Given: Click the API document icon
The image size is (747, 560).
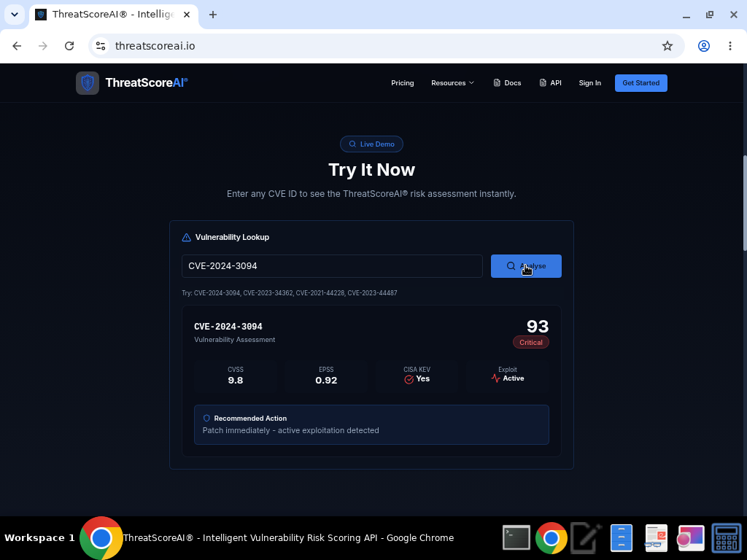Looking at the screenshot, I should tap(543, 83).
